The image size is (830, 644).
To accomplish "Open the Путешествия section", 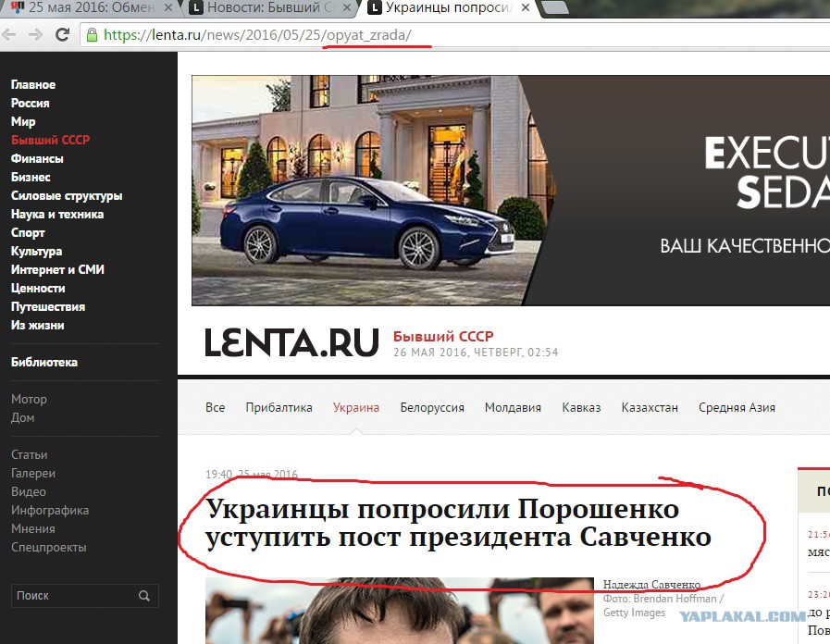I will (48, 307).
